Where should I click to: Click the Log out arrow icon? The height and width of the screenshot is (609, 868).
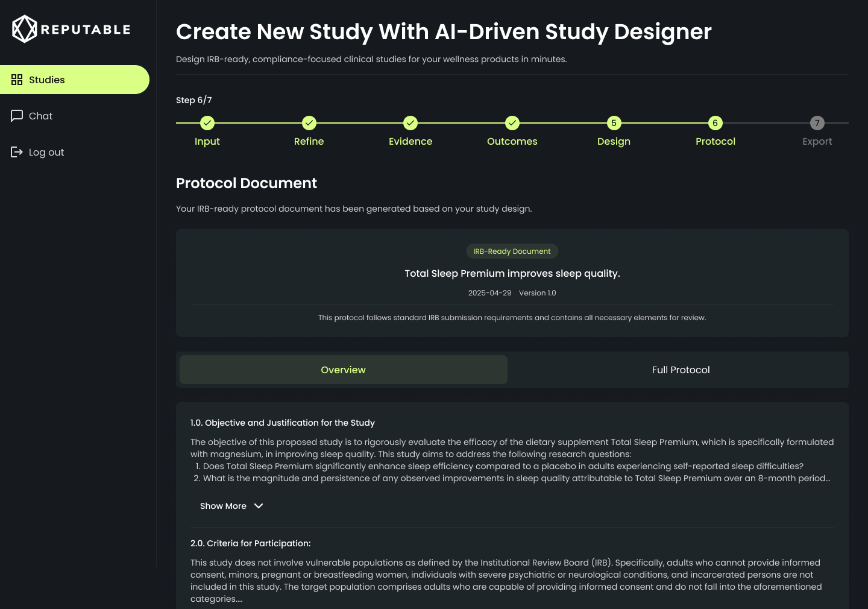click(17, 152)
